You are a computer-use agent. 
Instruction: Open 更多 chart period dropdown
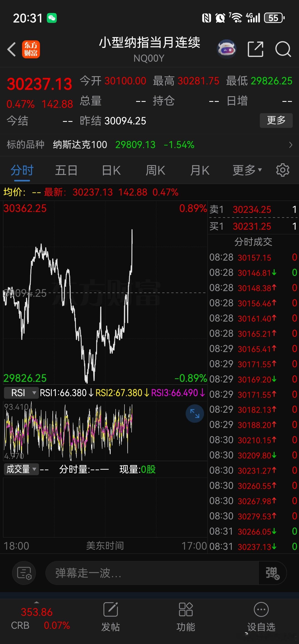coord(247,171)
